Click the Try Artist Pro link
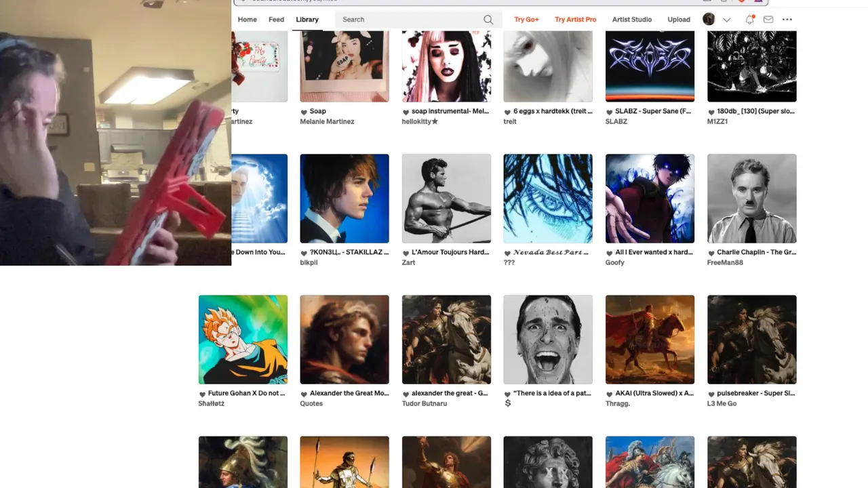 [x=576, y=20]
